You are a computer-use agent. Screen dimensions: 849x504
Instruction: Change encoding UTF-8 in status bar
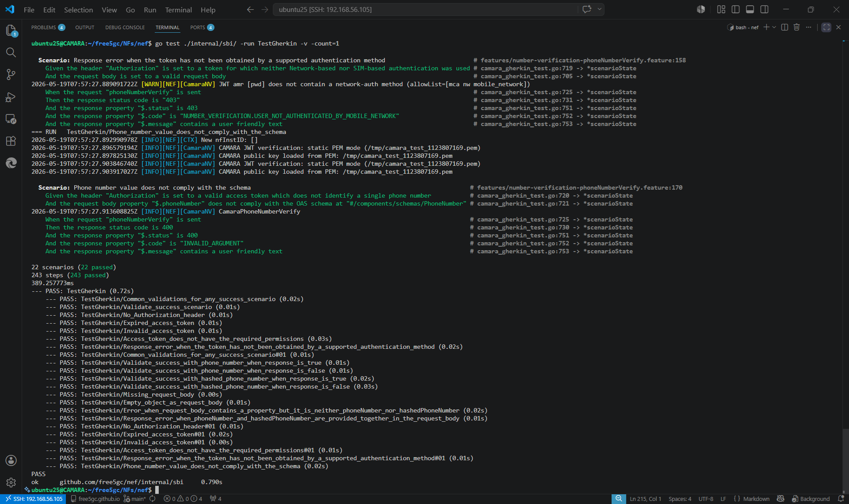[706, 499]
